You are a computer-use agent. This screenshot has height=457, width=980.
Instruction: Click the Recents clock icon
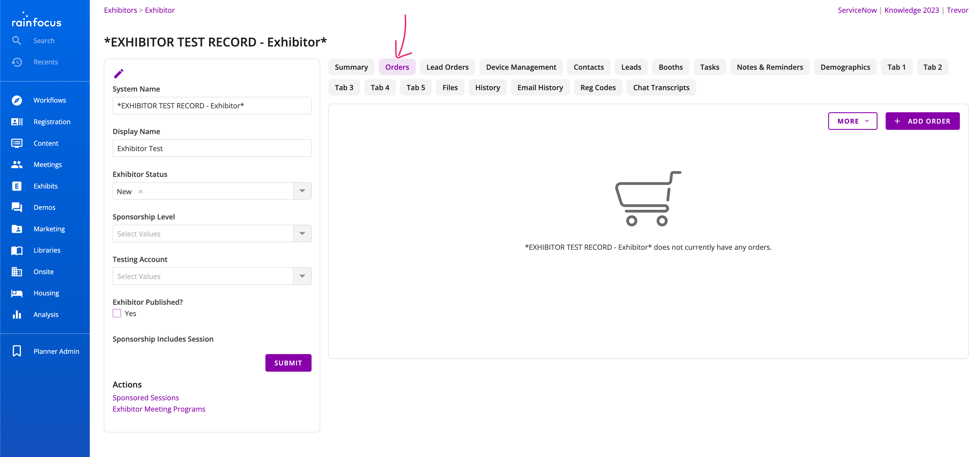(x=17, y=62)
